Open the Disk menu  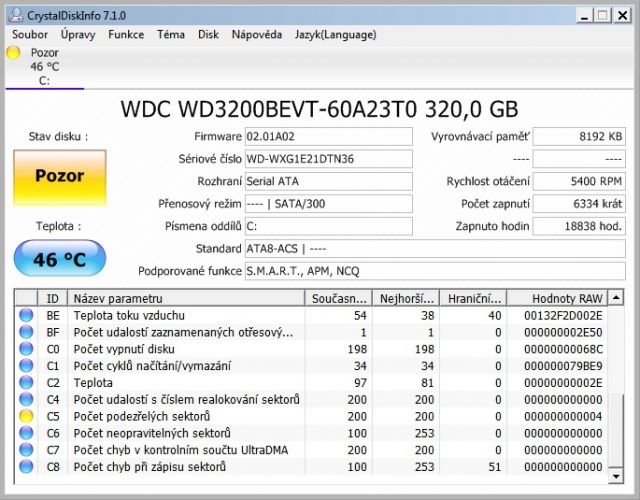click(208, 35)
